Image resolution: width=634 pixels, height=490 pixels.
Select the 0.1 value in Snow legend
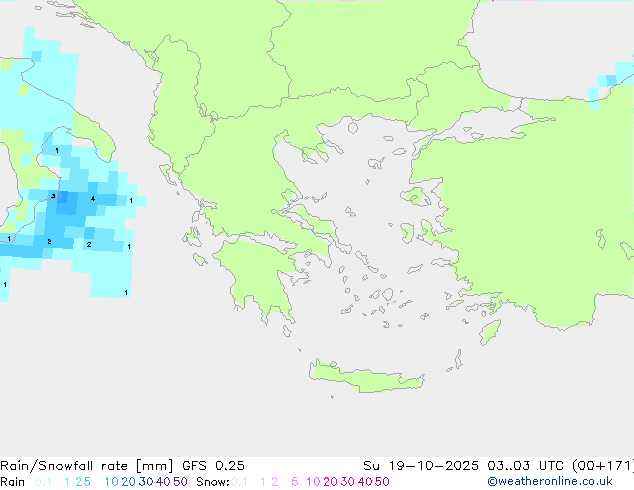click(239, 482)
